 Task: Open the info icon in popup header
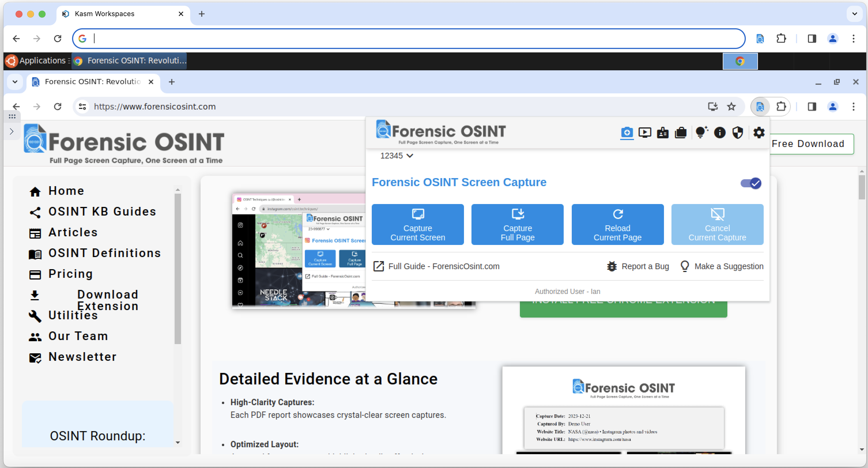(720, 132)
